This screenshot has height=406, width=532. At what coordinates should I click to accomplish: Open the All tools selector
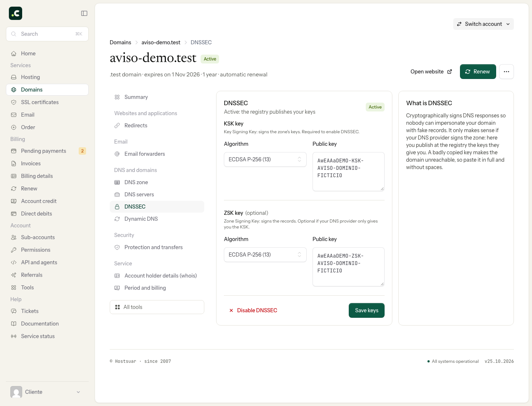pos(157,307)
